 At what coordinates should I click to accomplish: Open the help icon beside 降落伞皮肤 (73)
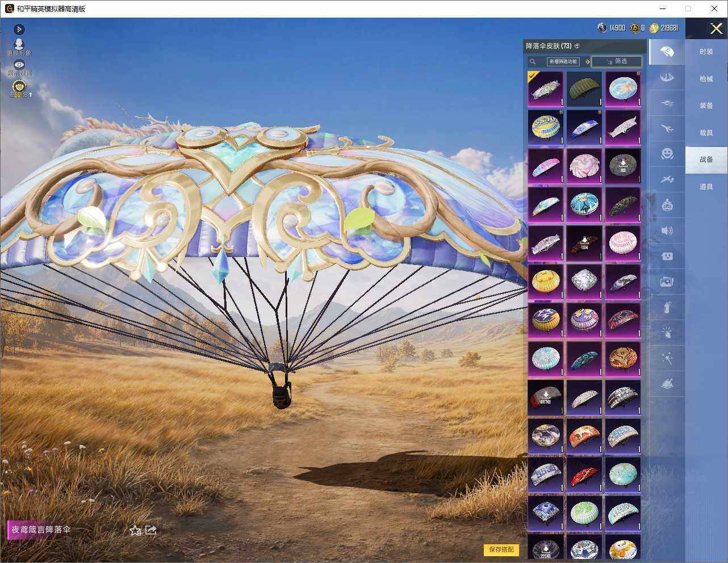click(577, 46)
